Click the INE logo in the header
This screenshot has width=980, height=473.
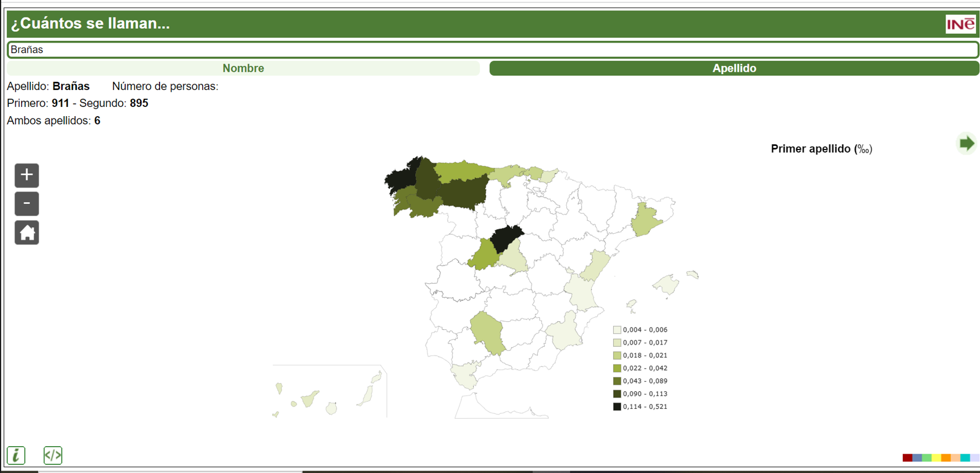click(x=960, y=24)
